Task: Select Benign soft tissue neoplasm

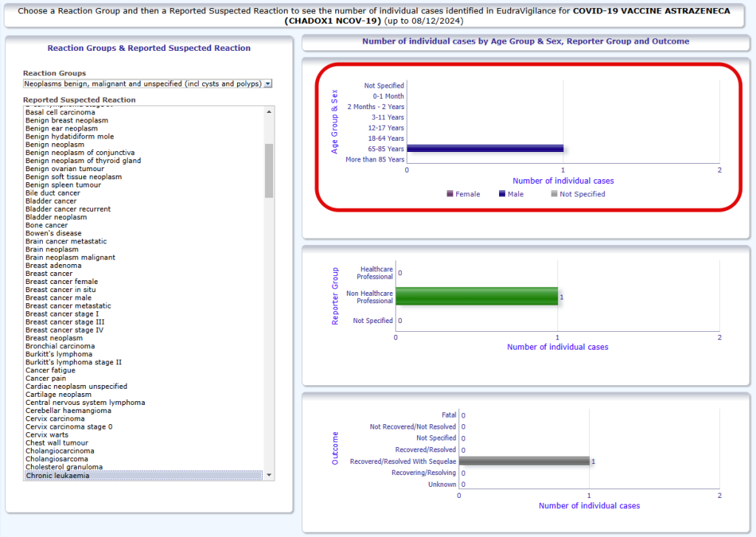Action: 73,177
